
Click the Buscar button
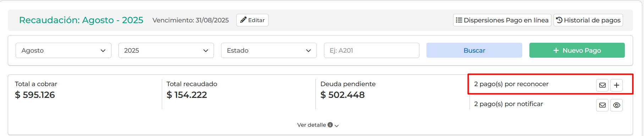tap(474, 51)
